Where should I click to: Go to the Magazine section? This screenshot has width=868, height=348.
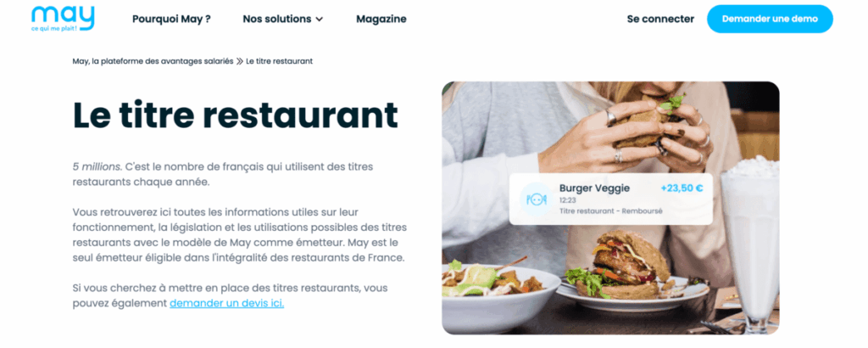pos(381,19)
